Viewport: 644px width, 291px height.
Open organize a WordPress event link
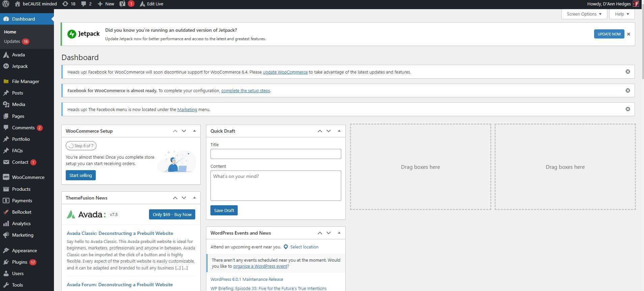click(260, 266)
